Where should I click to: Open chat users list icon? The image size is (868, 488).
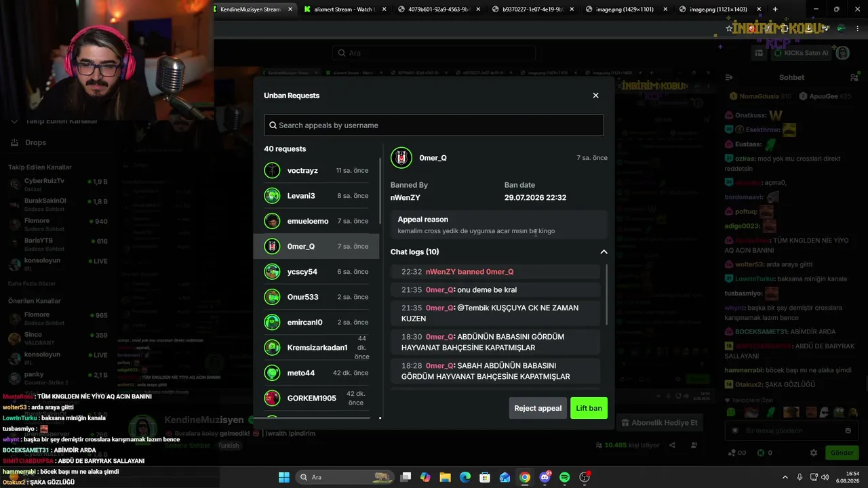(854, 77)
